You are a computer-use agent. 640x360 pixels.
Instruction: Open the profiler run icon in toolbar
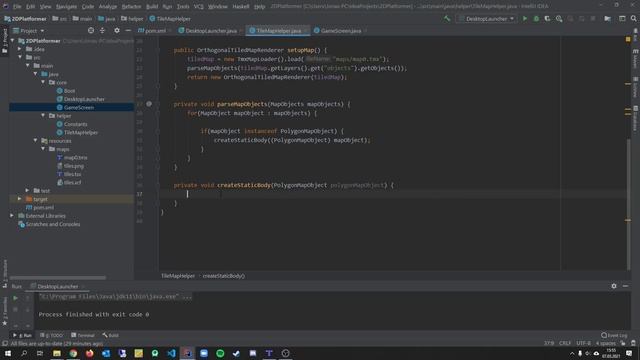pos(559,19)
